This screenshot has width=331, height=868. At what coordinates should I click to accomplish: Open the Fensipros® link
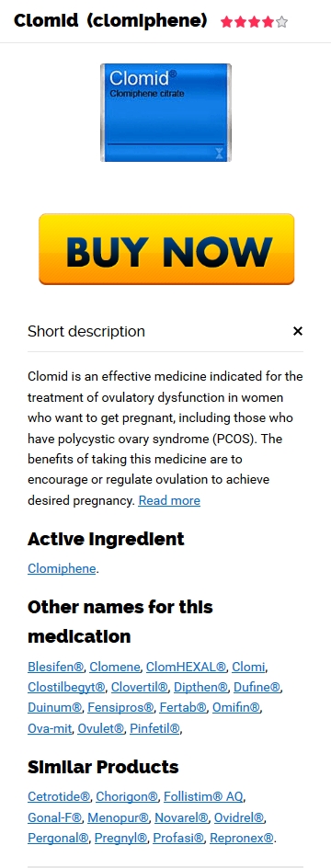click(x=120, y=707)
